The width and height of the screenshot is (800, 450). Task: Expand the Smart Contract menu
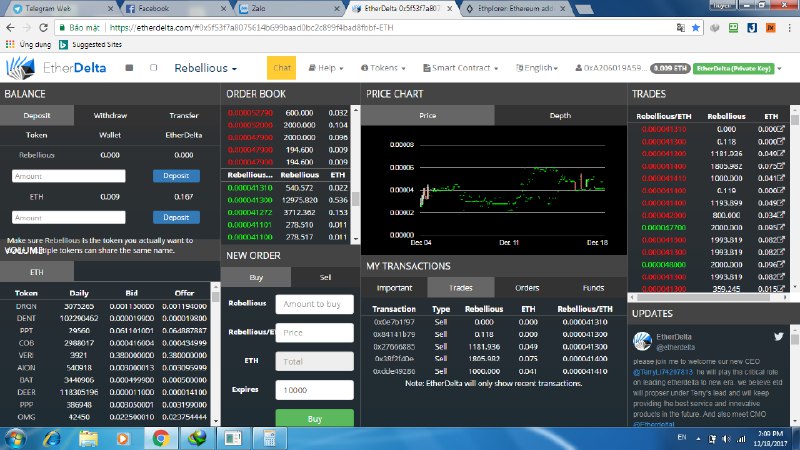pos(461,68)
